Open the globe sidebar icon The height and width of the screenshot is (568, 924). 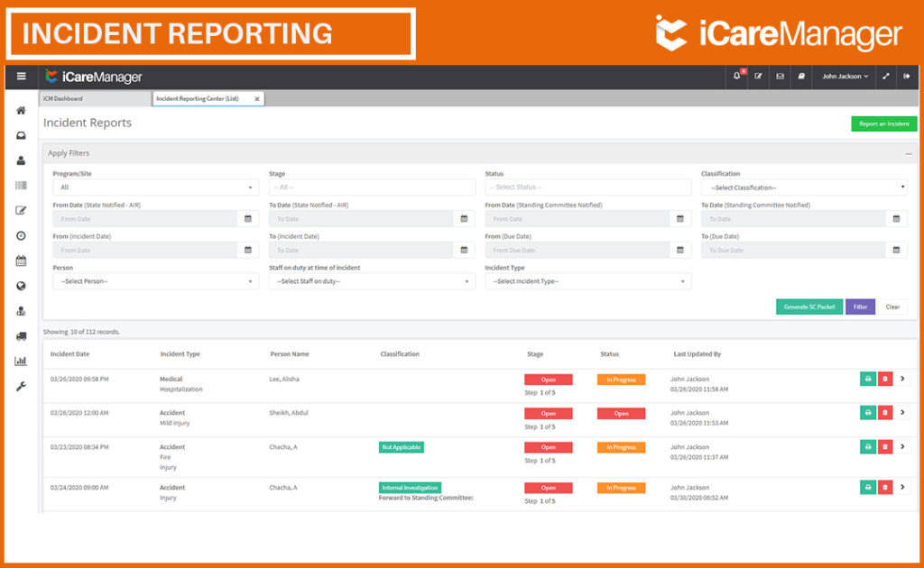click(22, 286)
